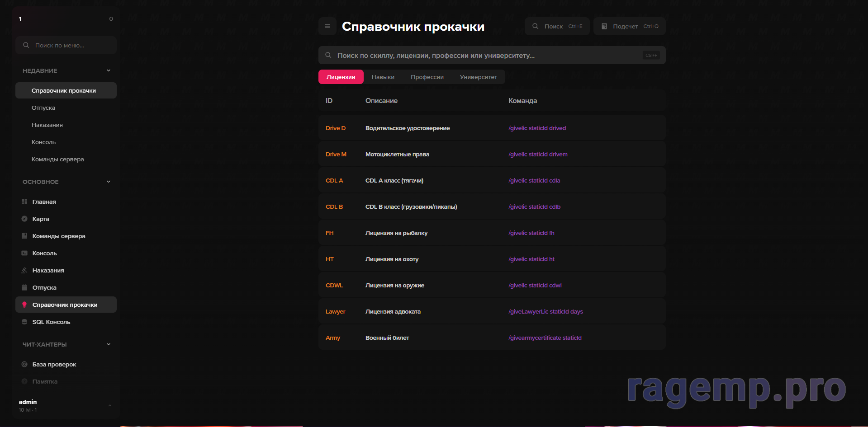Focus the Поиск по меню field

point(66,45)
